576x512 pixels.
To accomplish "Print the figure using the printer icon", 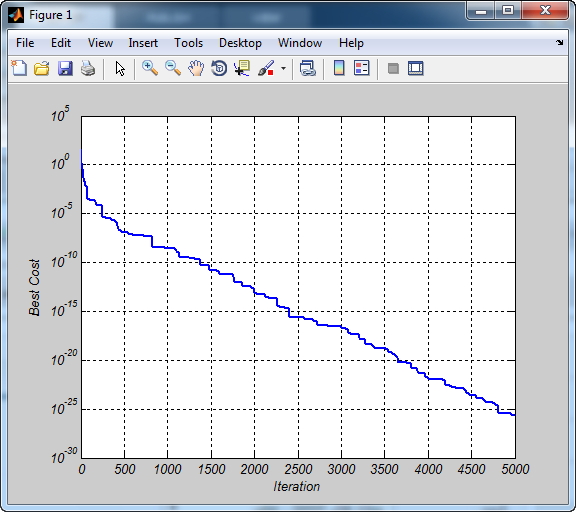I will coord(88,68).
